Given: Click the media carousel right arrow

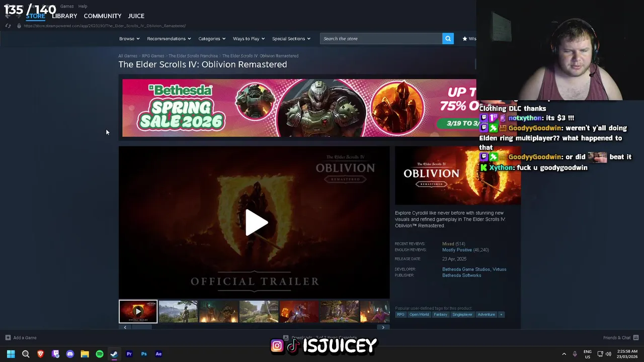Looking at the screenshot, I should (x=383, y=327).
